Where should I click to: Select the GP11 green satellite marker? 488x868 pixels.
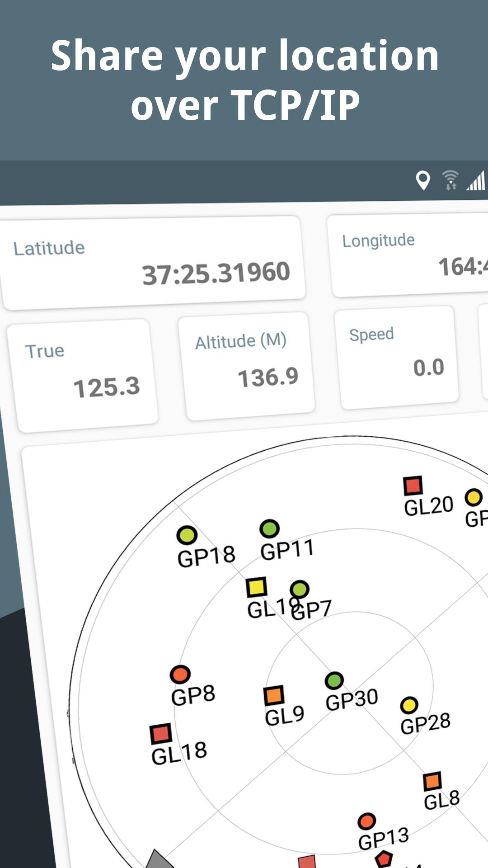(270, 528)
